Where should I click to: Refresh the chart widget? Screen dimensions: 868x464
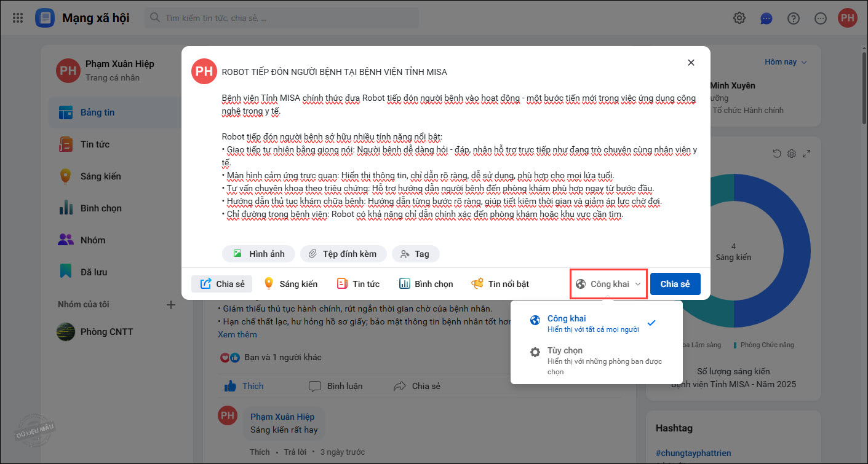click(x=777, y=154)
